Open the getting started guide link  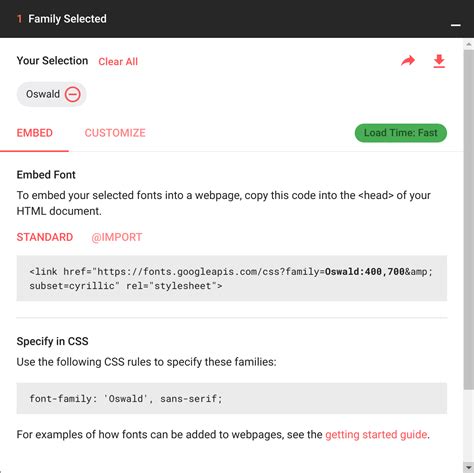click(x=376, y=435)
